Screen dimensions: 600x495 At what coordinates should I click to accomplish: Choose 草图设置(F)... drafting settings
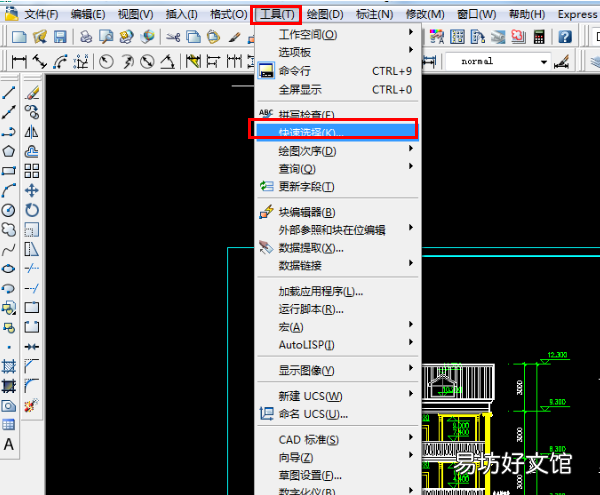337,475
